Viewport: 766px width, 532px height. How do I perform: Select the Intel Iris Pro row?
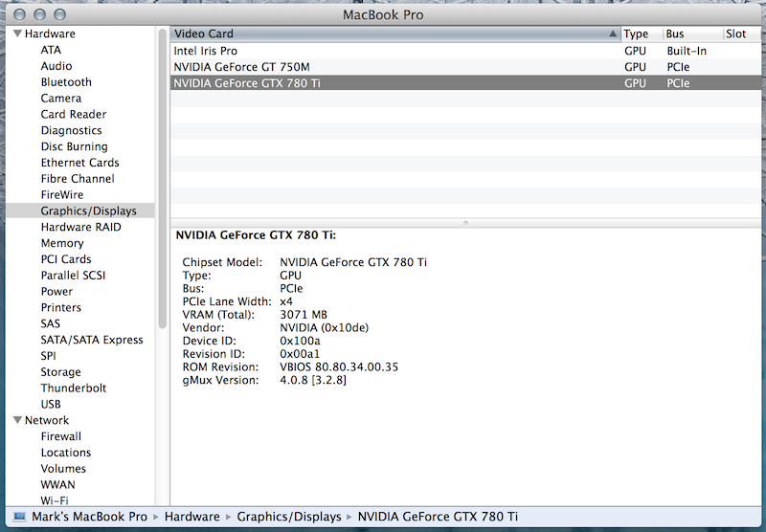point(465,51)
